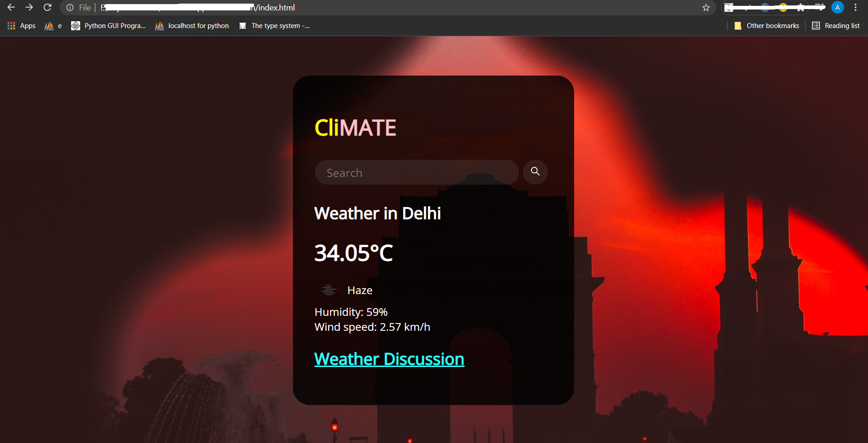Reload the current page
868x443 pixels.
[x=48, y=7]
